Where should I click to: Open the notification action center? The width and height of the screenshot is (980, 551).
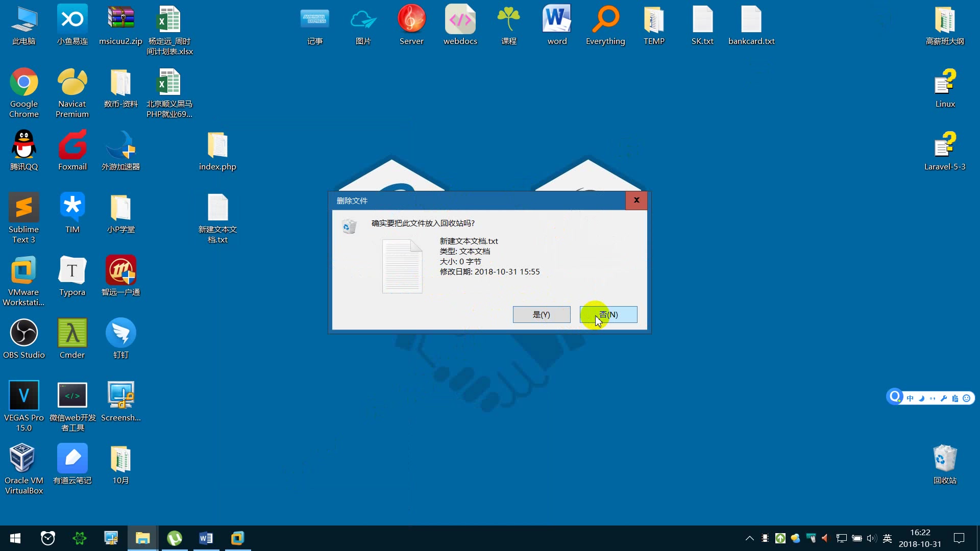pyautogui.click(x=959, y=538)
